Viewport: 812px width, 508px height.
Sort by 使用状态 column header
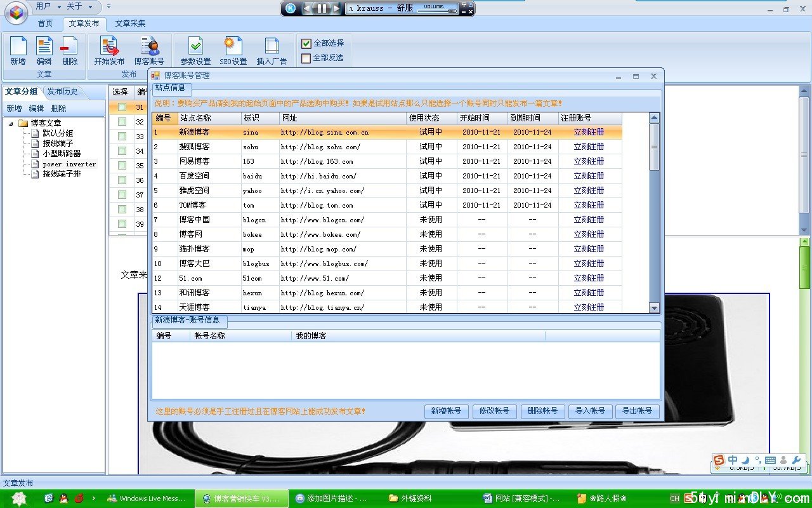click(431, 118)
